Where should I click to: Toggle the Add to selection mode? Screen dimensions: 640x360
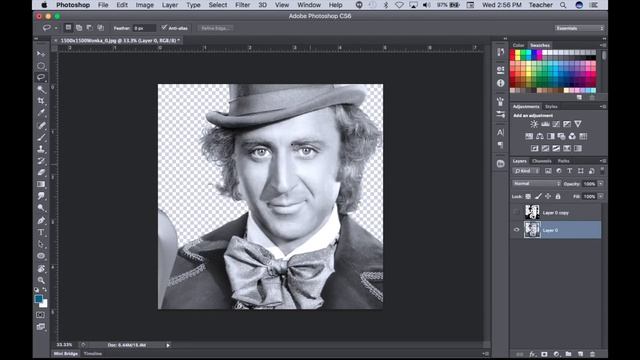point(79,28)
